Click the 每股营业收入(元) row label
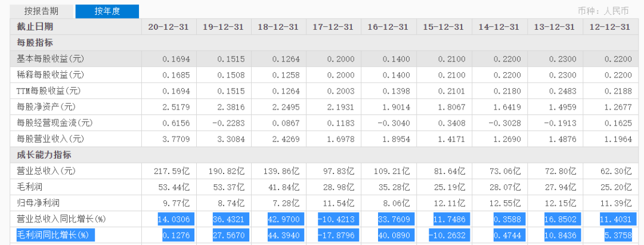The image size is (644, 245). [50, 139]
